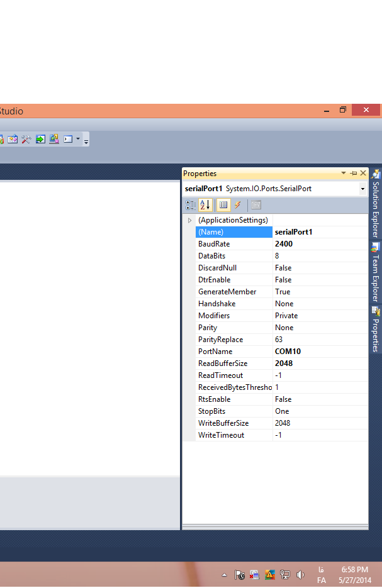Click the computer with red X tray icon

254,575
